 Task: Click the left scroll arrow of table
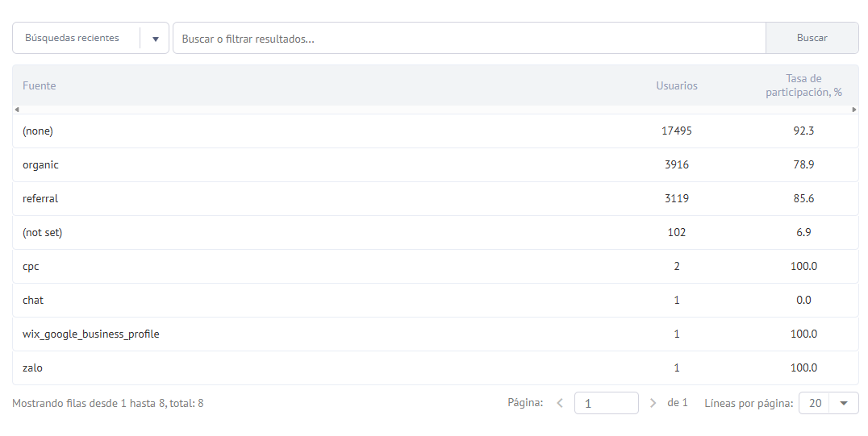[17, 110]
